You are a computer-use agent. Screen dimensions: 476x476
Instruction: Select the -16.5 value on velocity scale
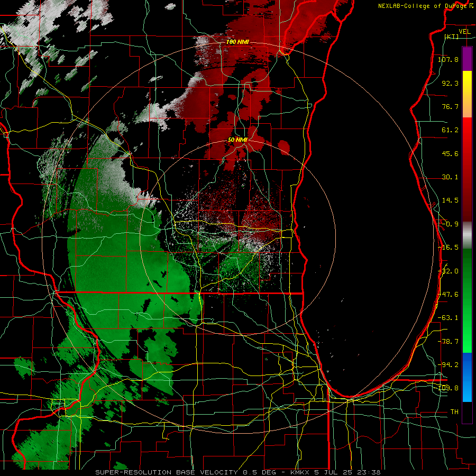click(x=448, y=248)
